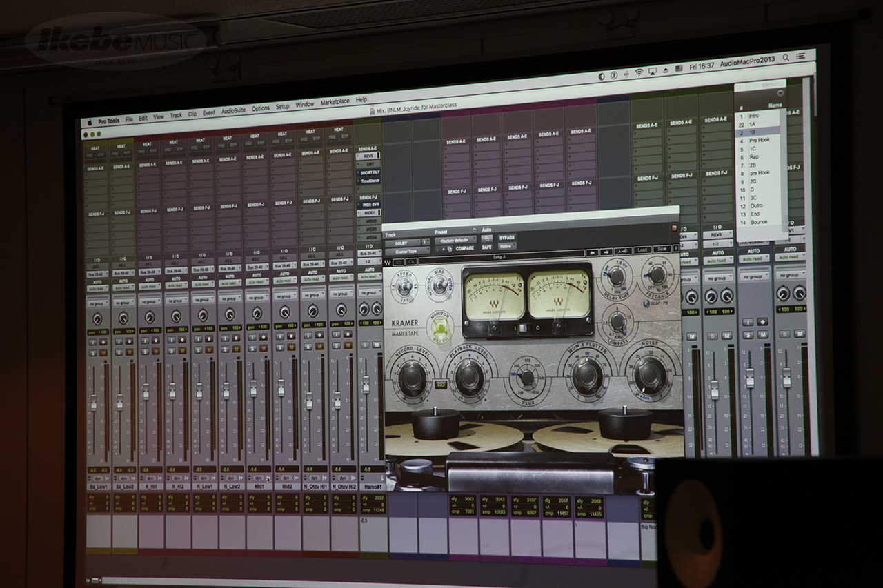
Task: Open macOS Spotlight search magnifier
Action: (x=787, y=57)
